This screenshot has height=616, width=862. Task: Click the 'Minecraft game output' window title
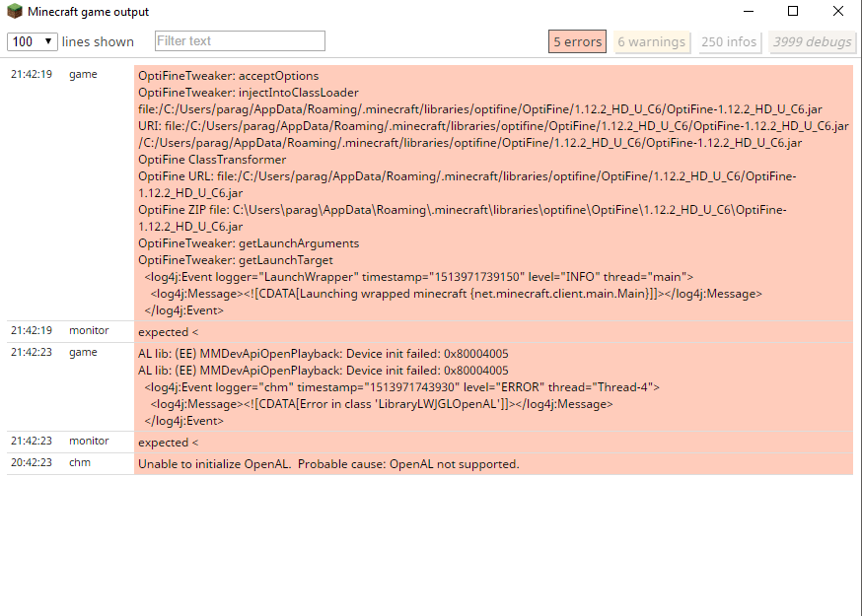click(x=88, y=12)
